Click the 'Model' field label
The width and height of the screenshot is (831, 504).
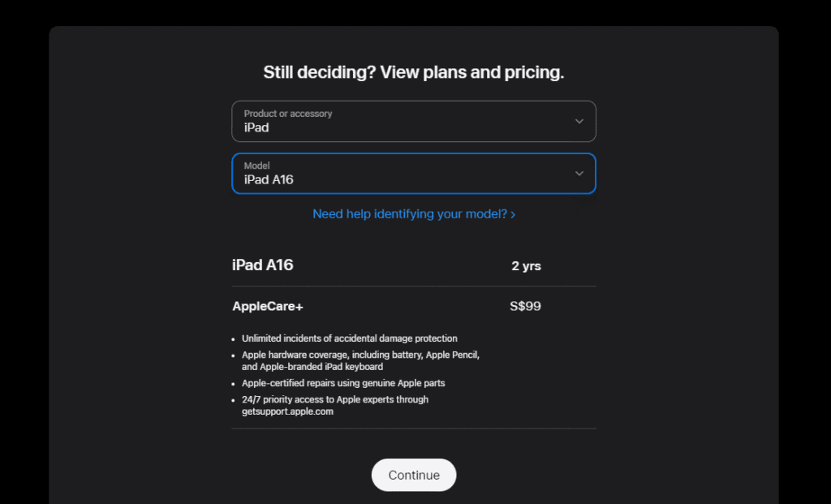pyautogui.click(x=257, y=166)
